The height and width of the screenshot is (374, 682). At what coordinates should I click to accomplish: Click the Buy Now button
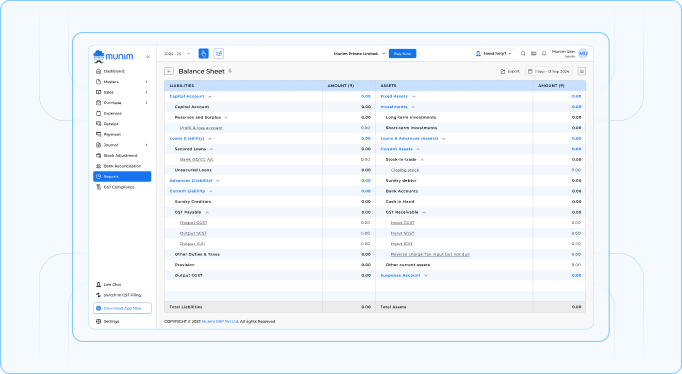402,53
